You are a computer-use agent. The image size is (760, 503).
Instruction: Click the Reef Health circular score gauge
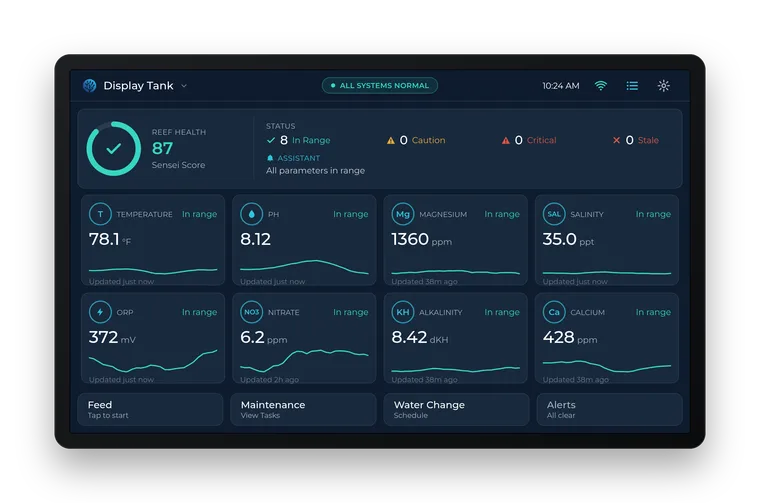pos(113,148)
